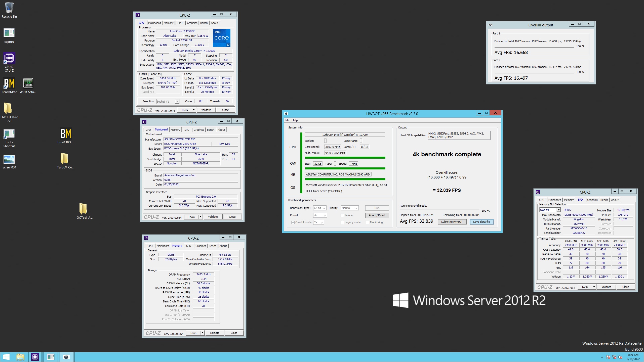Open the Help menu in HWBOT x265
Viewport: 644px width, 362px height.
click(295, 120)
